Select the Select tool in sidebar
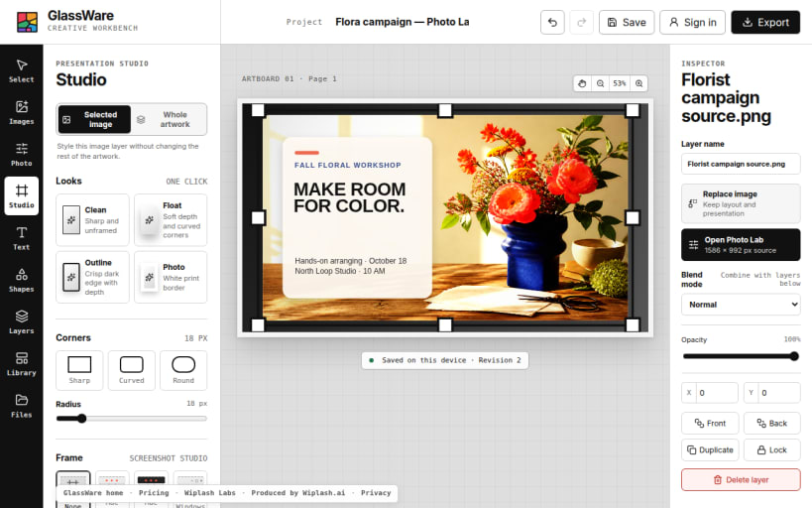The image size is (812, 508). click(x=21, y=70)
